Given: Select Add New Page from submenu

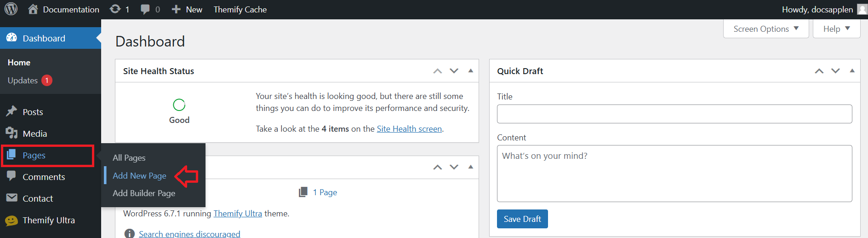Looking at the screenshot, I should pyautogui.click(x=139, y=176).
